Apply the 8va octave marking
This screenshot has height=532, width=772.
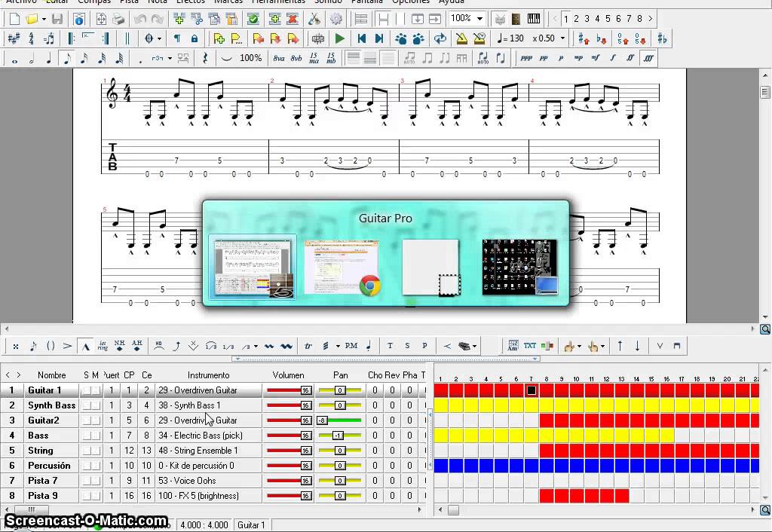279,59
